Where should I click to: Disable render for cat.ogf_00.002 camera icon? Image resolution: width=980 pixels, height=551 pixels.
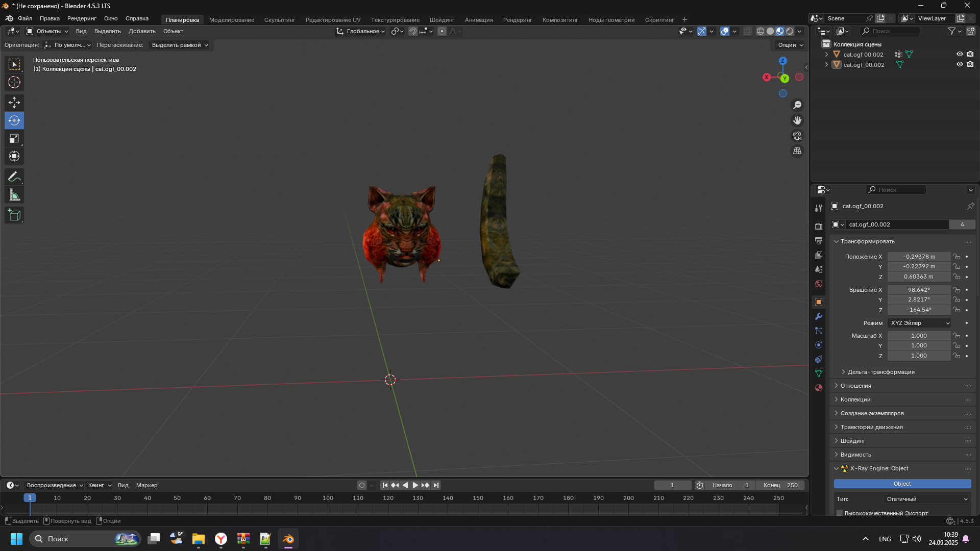[970, 64]
